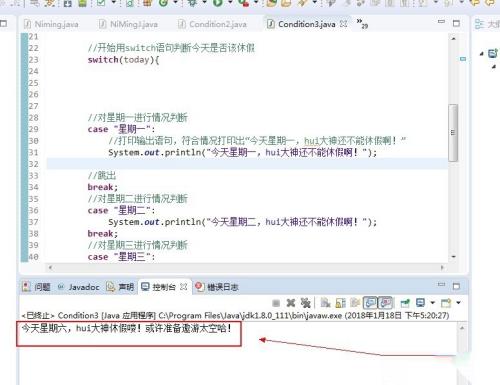Viewport: 500px width, 385px height.
Task: Toggle Word Wrap in the console
Action: [x=355, y=303]
